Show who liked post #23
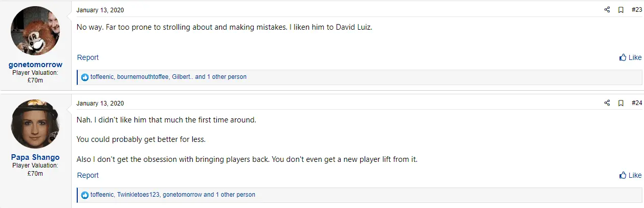644x208 pixels. coord(168,77)
